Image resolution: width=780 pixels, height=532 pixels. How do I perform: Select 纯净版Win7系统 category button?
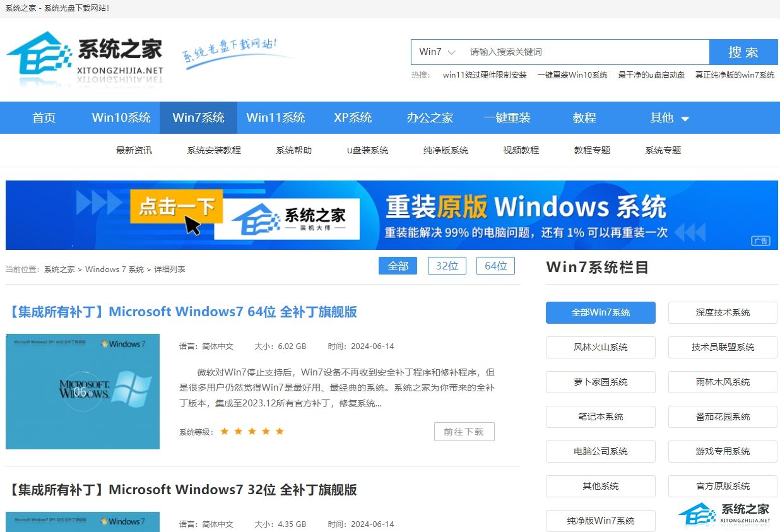(601, 521)
